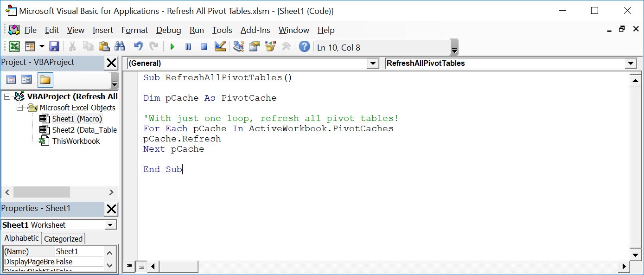Save the workbook via the Save icon

[54, 46]
